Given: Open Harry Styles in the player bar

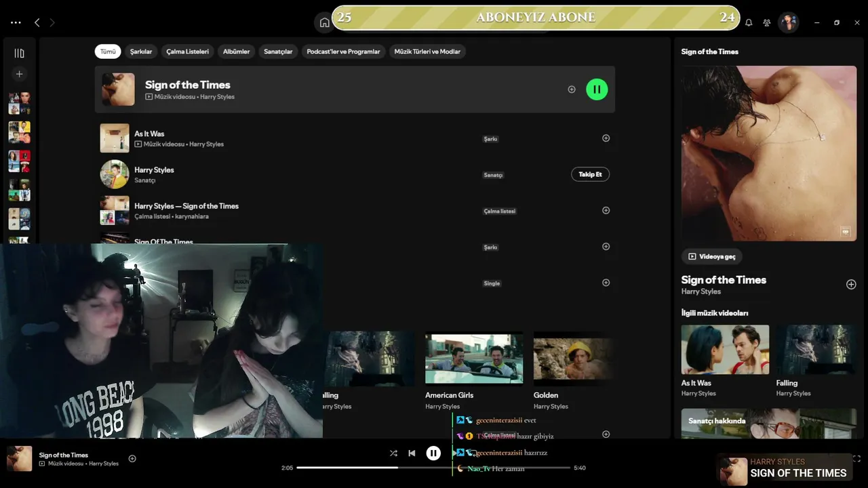Looking at the screenshot, I should [104, 464].
